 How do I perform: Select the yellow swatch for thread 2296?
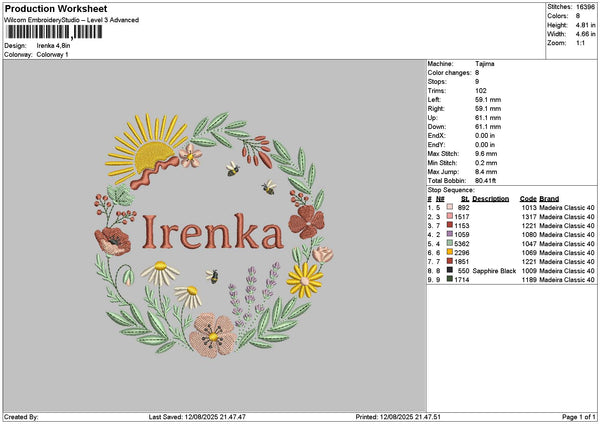click(x=451, y=252)
